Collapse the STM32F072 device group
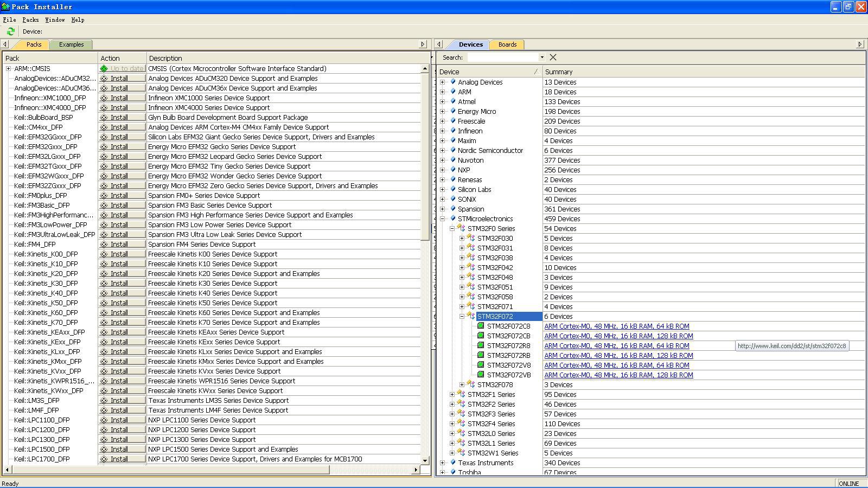Image resolution: width=868 pixels, height=488 pixels. [x=462, y=316]
